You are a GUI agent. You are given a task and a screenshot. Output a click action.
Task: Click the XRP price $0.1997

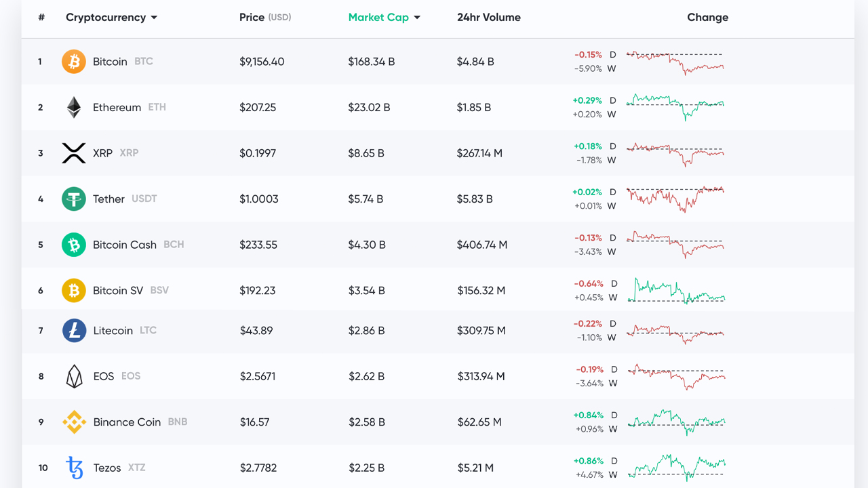point(258,153)
